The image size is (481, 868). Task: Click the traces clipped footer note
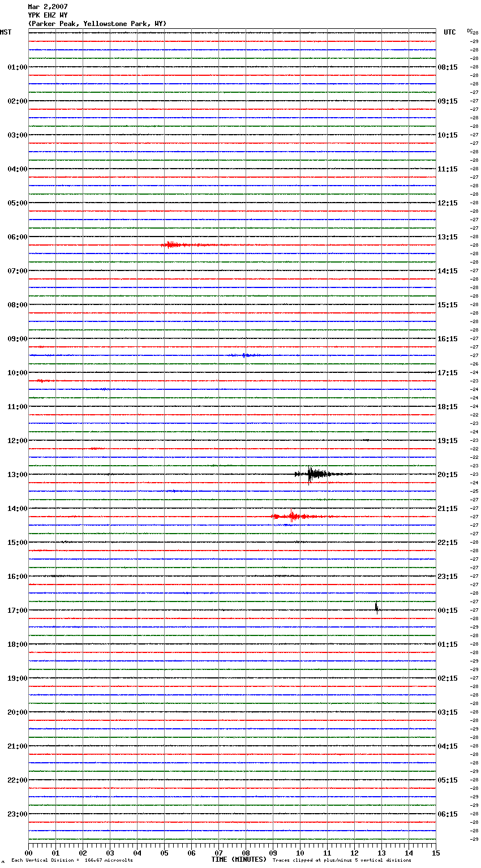click(x=342, y=861)
